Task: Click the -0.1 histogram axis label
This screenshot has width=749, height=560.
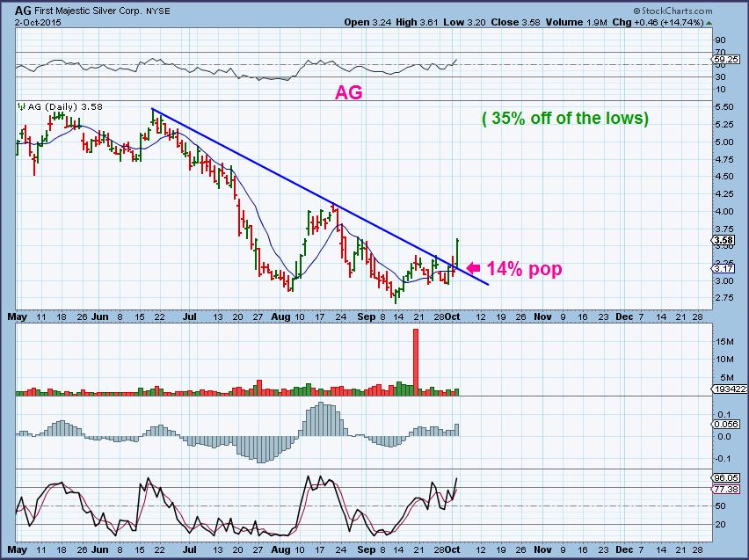Action: click(724, 459)
